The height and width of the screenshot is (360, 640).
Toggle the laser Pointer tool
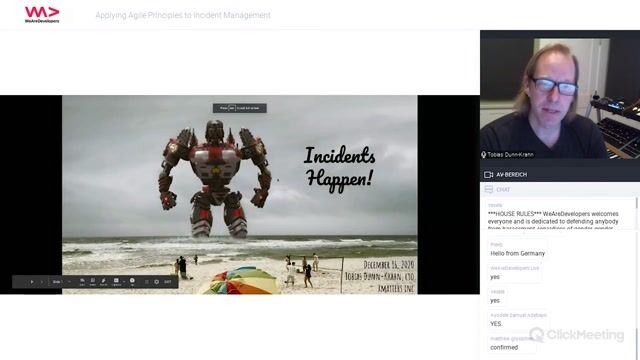coord(104,282)
